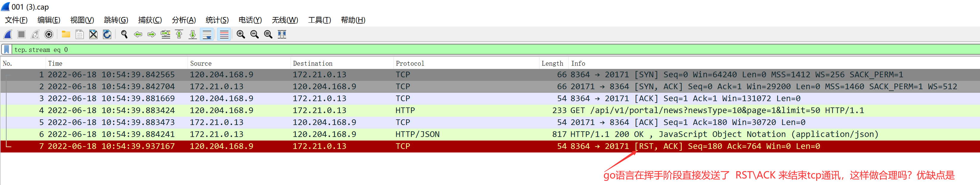Viewport: 980px width, 185px height.
Task: Open a capture file via folder icon
Action: (66, 34)
